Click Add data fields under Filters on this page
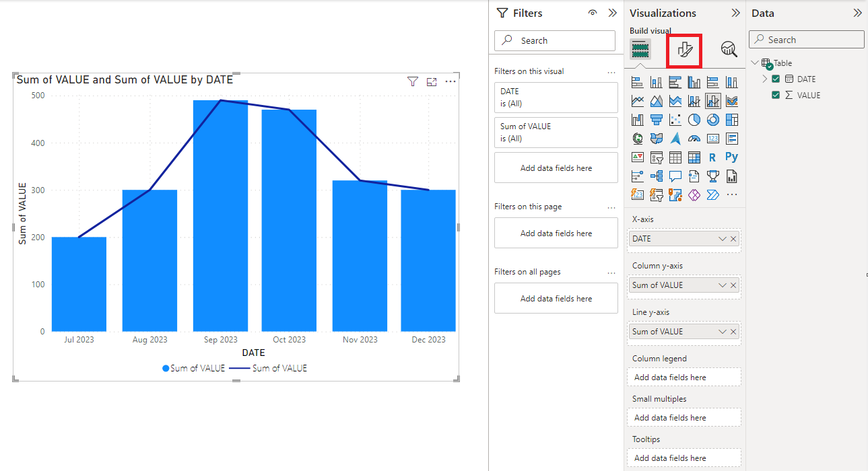The width and height of the screenshot is (868, 471). tap(556, 233)
